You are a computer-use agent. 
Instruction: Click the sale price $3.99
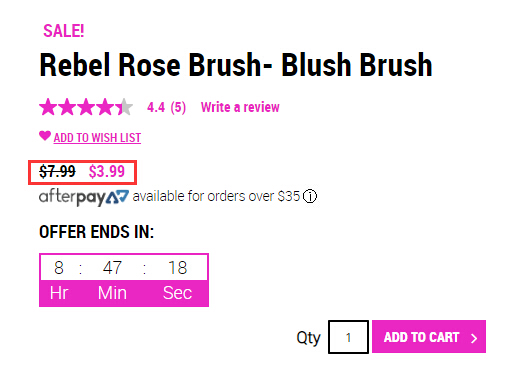(107, 172)
